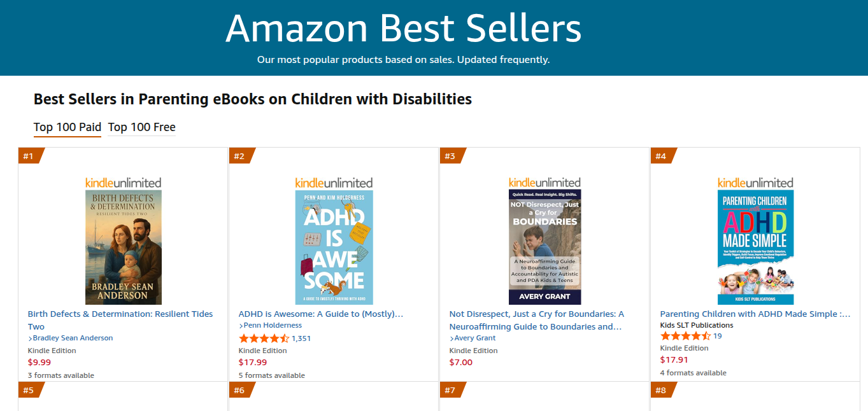This screenshot has height=411, width=868.
Task: Switch to the Top 100 Free tab
Action: tap(141, 127)
